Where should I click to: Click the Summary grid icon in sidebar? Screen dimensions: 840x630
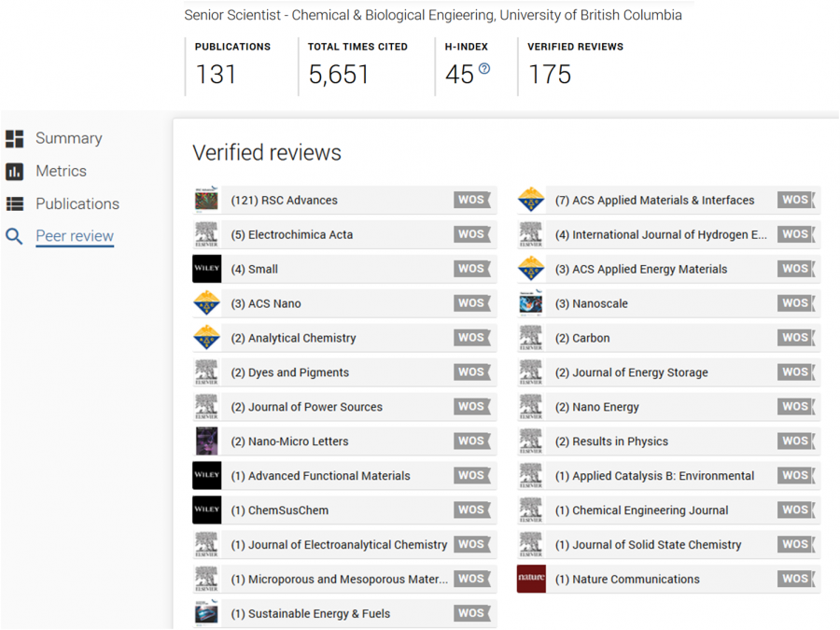15,139
